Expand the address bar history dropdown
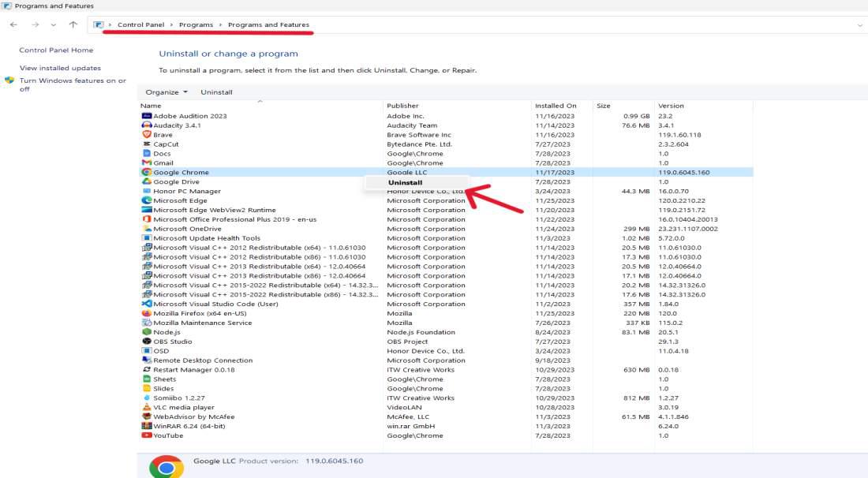Viewport: 868px width, 478px height. coord(859,25)
